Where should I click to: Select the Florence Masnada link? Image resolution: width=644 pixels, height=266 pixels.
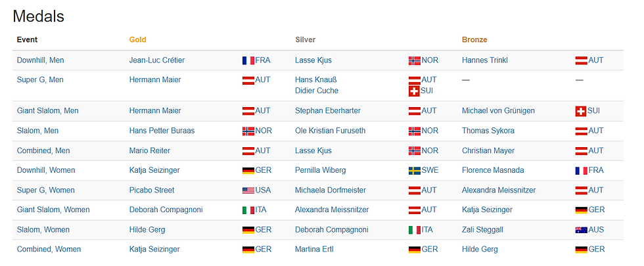493,171
